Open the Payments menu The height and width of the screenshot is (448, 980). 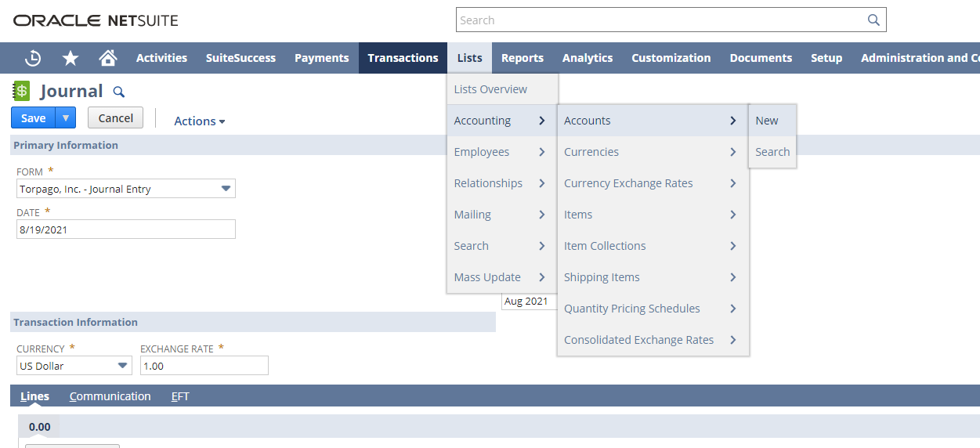click(x=321, y=58)
